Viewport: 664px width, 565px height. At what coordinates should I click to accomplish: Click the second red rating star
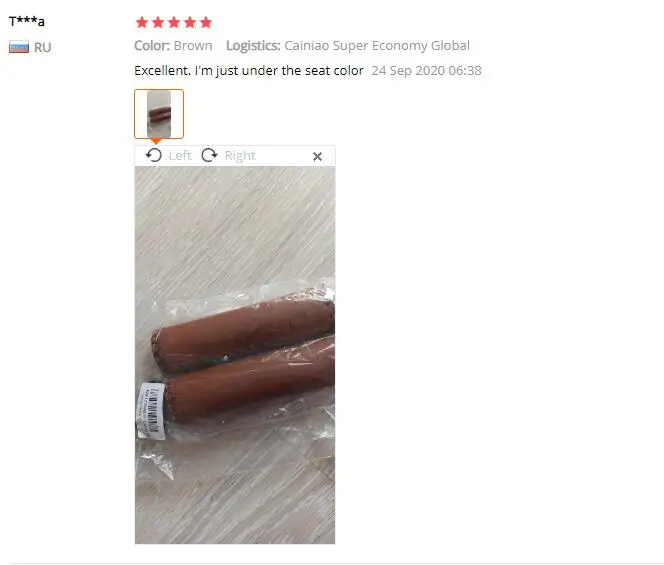158,22
